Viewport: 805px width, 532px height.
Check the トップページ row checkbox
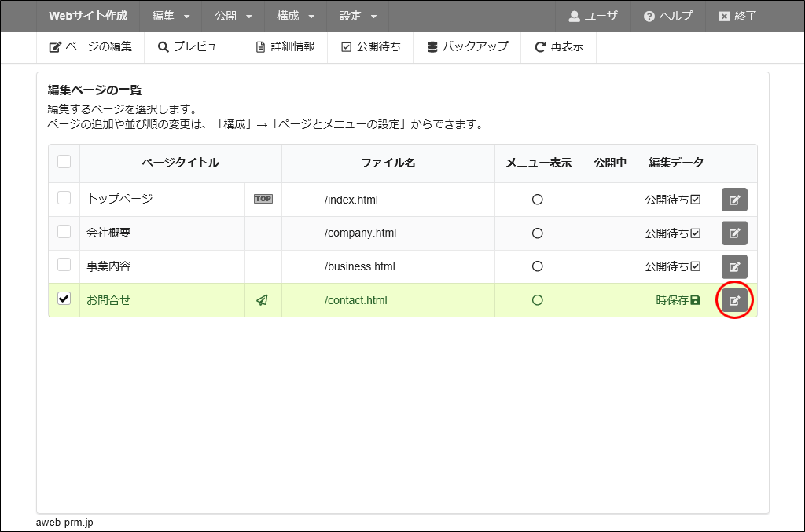[x=64, y=198]
